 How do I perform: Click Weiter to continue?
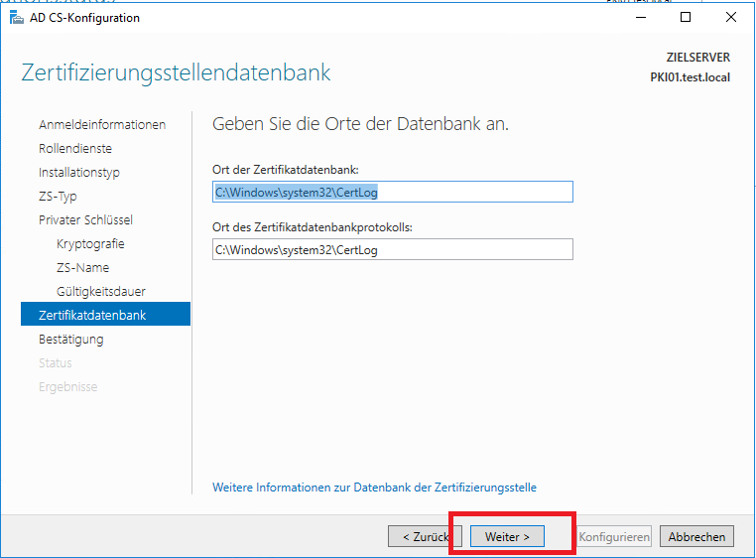pyautogui.click(x=507, y=536)
